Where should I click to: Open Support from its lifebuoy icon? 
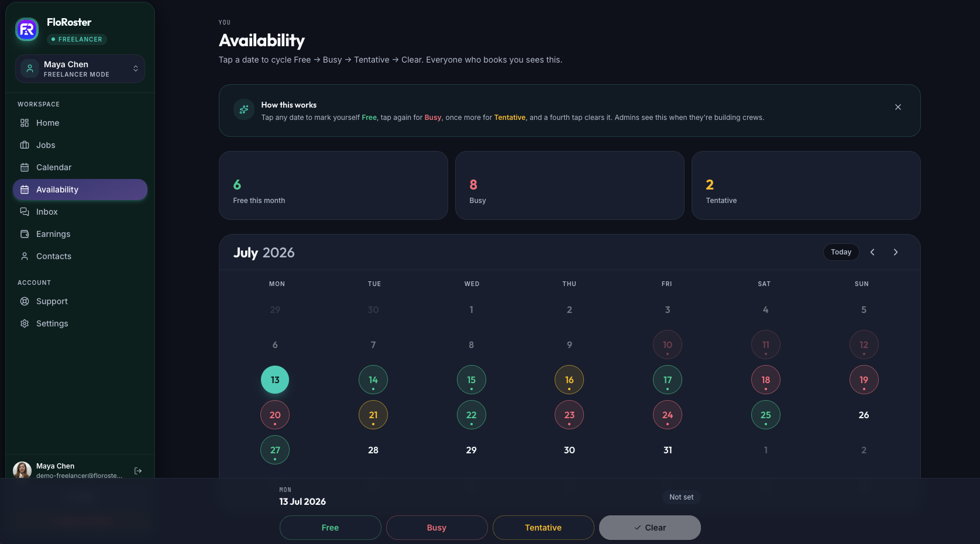tap(25, 301)
